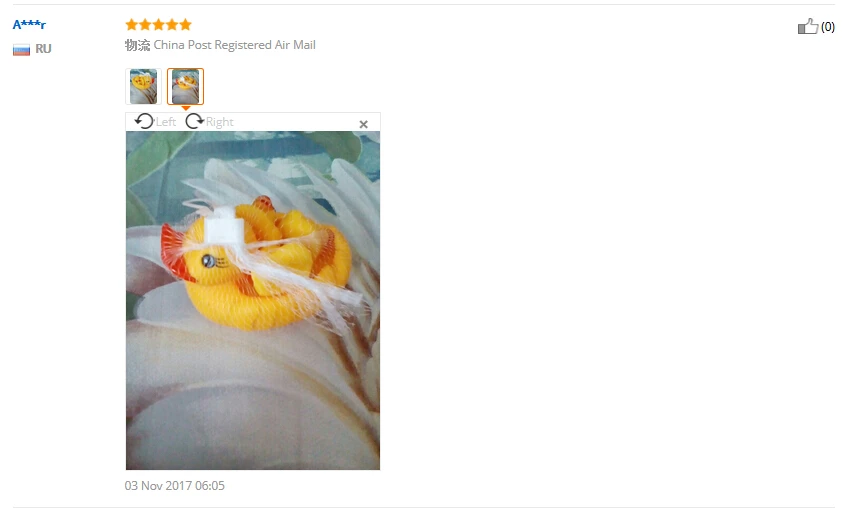Click the enlarged rubber duck photo
Viewport: 861px width, 522px height.
click(253, 300)
